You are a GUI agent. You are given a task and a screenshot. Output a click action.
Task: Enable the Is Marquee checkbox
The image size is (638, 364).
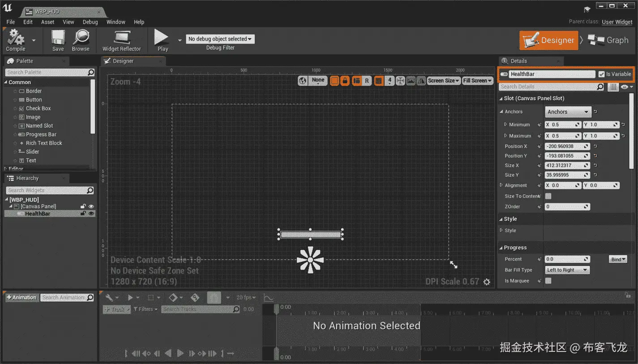(548, 281)
